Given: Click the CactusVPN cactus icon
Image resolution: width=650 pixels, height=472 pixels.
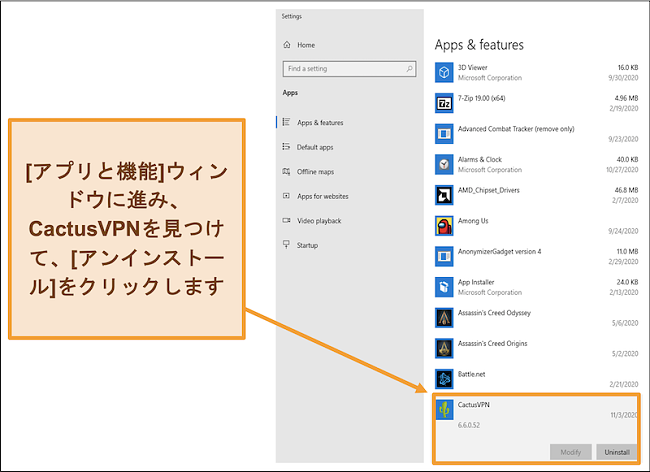Looking at the screenshot, I should pos(445,410).
